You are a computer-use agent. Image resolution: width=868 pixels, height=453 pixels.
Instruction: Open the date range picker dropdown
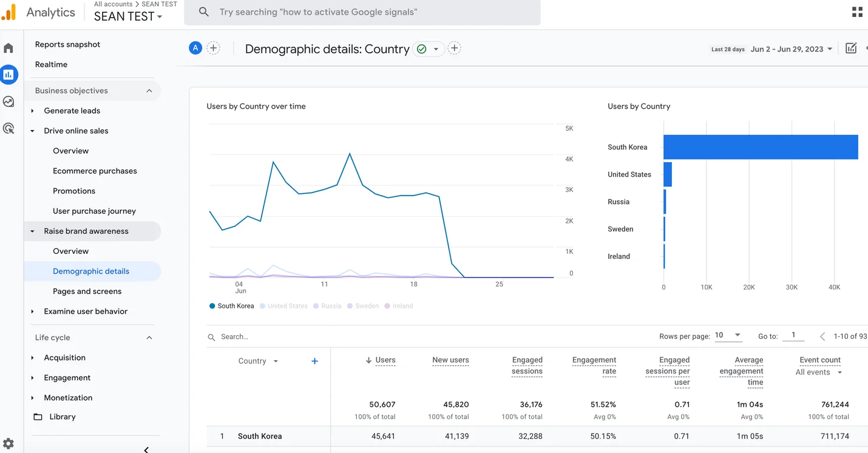[x=791, y=49]
